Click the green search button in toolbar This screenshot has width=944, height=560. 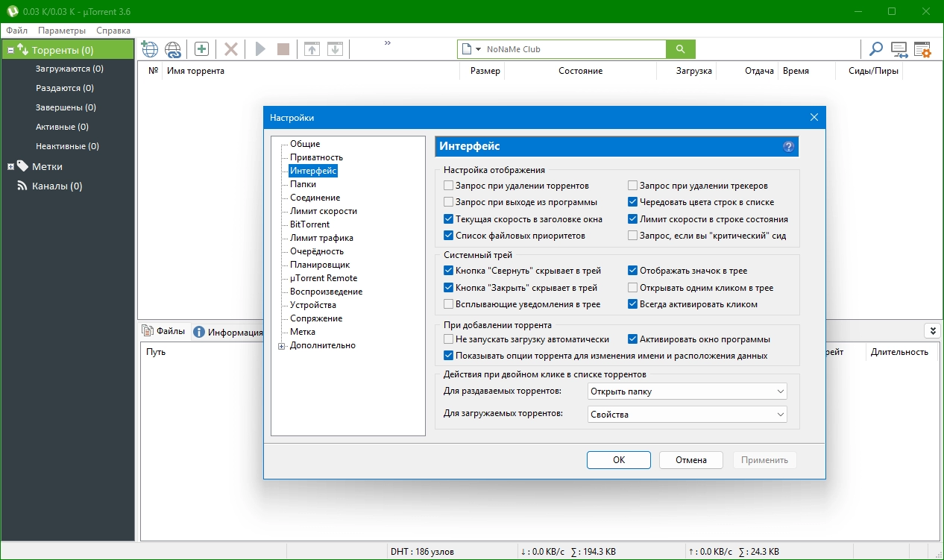(680, 49)
